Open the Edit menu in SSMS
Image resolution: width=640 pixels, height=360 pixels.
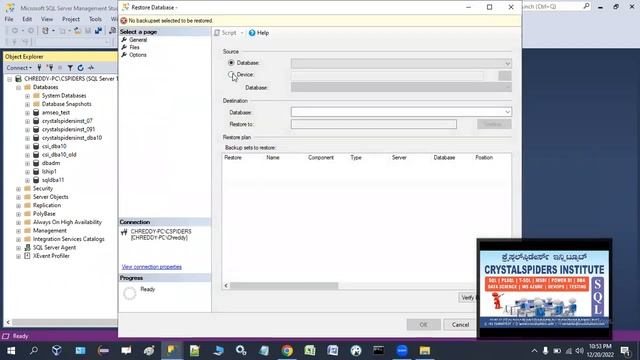[x=27, y=19]
